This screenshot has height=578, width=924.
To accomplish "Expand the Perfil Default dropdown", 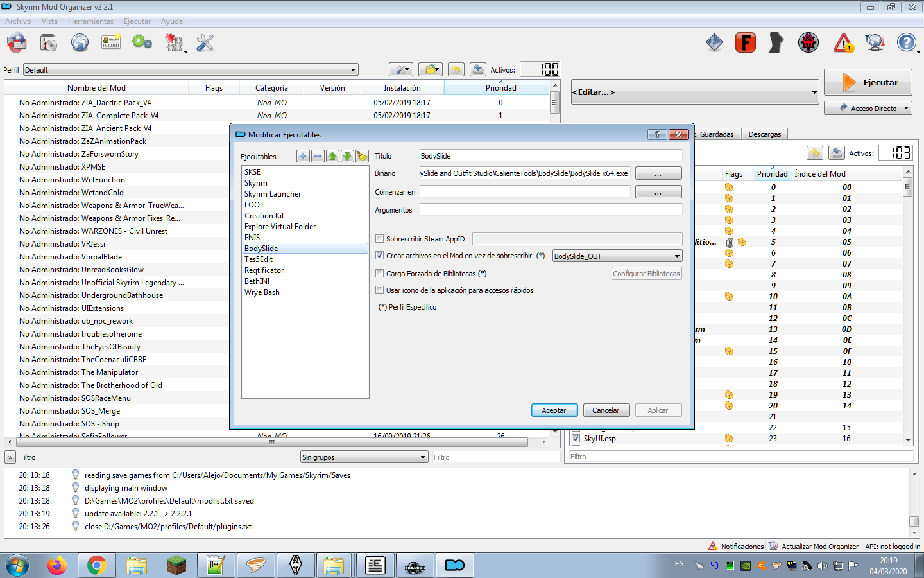I will [191, 70].
